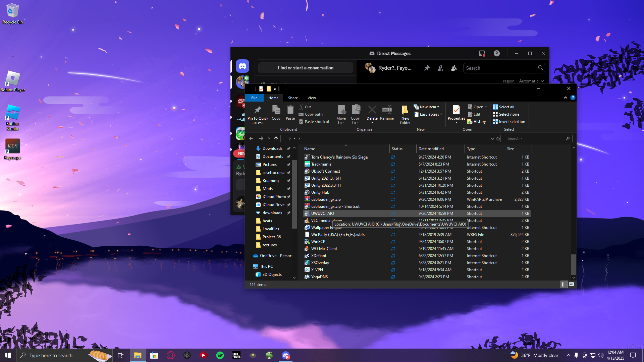Viewport: 644px width, 362px height.
Task: Select the YogaDNS shortcut file
Action: 417,277
